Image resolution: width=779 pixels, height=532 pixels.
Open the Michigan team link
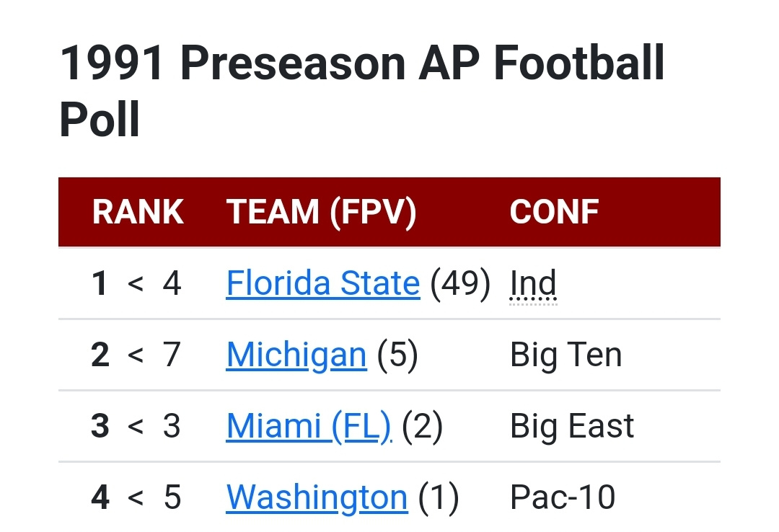[296, 355]
